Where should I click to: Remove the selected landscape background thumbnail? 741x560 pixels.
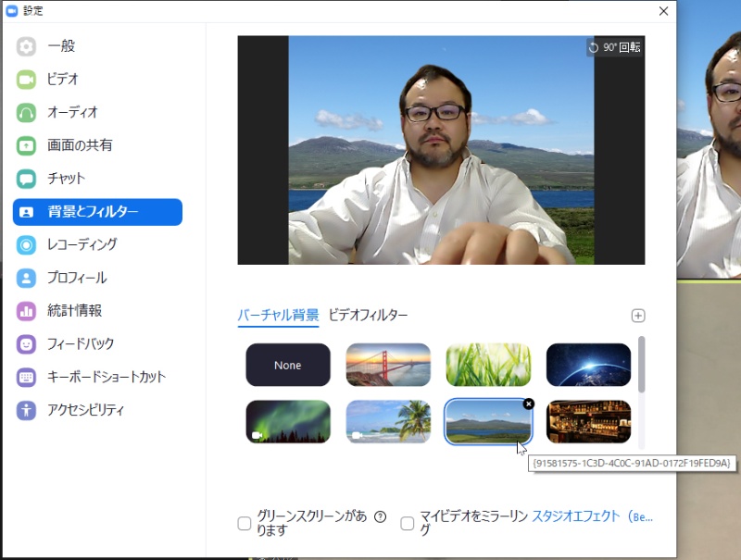(x=529, y=404)
